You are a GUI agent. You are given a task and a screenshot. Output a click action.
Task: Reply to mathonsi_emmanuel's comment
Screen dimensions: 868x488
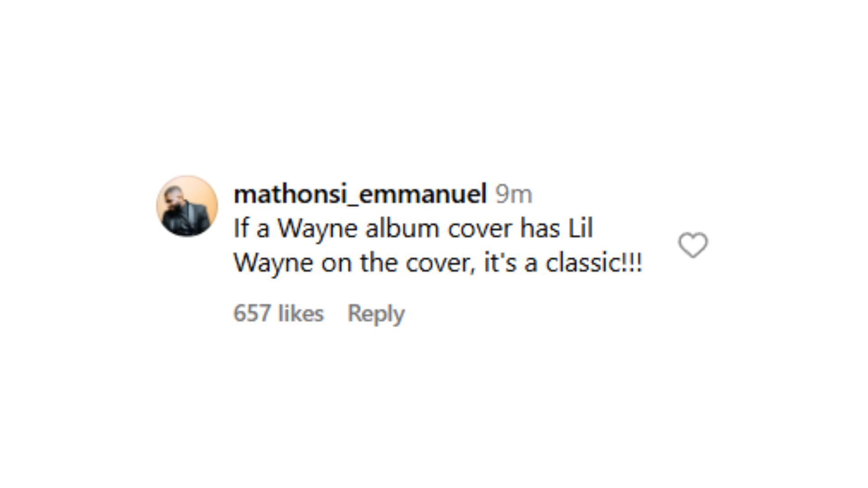tap(376, 313)
